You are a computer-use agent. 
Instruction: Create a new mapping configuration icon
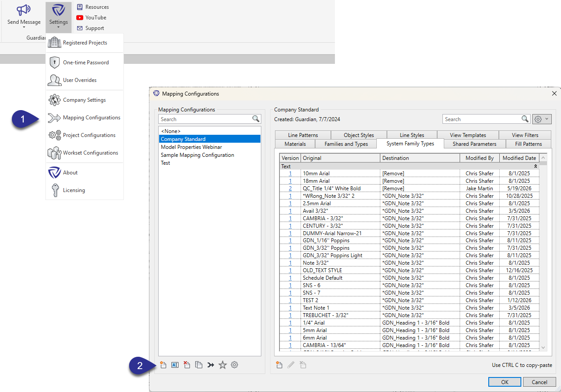point(163,365)
